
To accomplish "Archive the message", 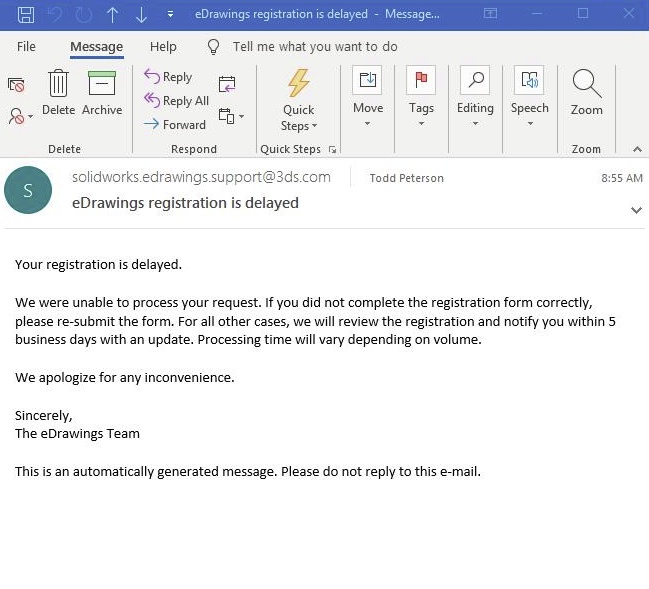I will (x=102, y=92).
